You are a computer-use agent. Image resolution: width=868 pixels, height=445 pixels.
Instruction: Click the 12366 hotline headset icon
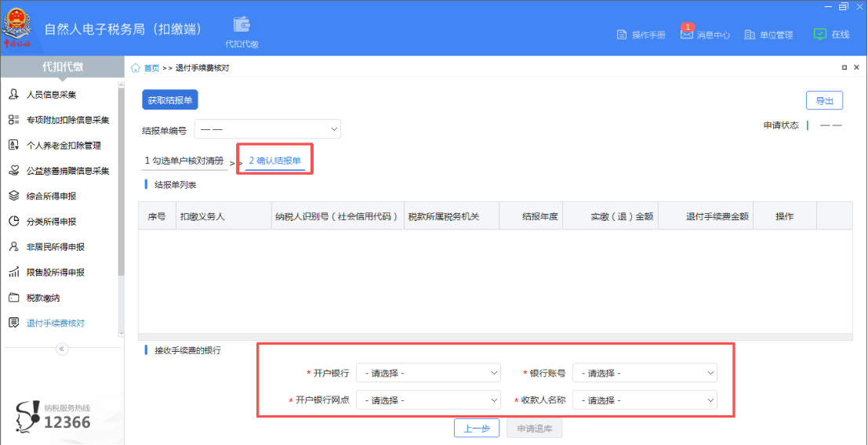pos(27,418)
